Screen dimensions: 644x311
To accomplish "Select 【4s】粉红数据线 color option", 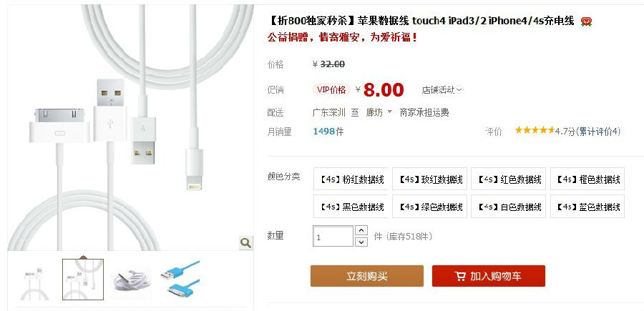I will point(351,179).
